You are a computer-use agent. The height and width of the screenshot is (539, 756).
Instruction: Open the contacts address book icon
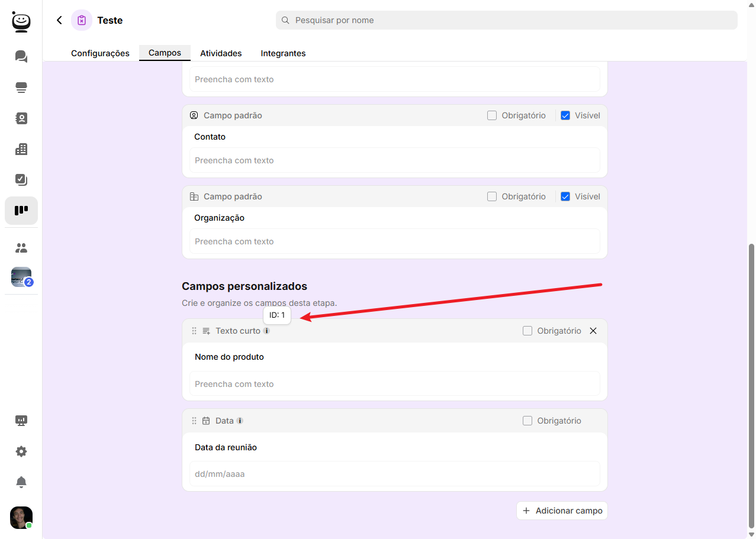pyautogui.click(x=21, y=118)
